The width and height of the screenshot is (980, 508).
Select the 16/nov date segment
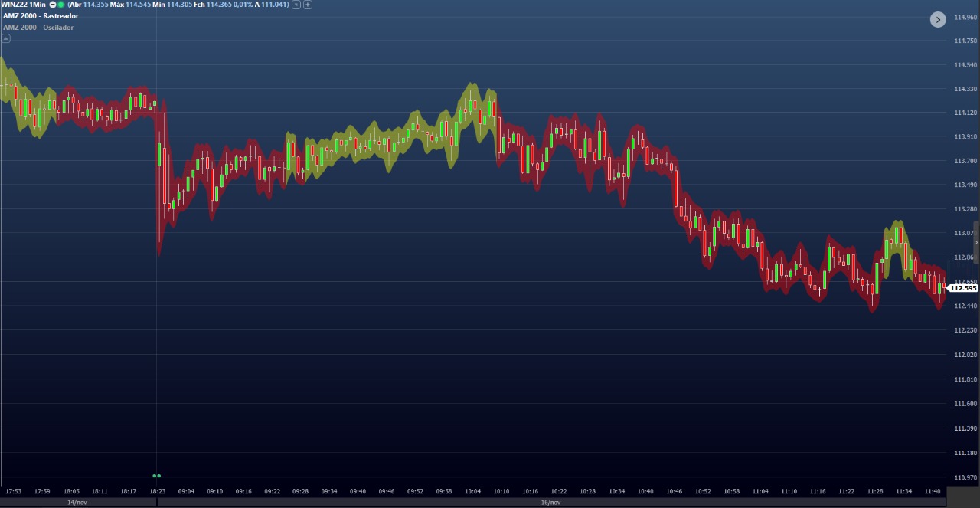[550, 503]
